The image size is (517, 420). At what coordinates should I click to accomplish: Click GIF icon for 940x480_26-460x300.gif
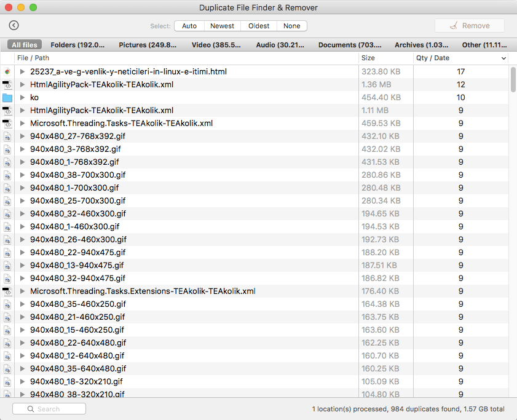click(x=7, y=240)
